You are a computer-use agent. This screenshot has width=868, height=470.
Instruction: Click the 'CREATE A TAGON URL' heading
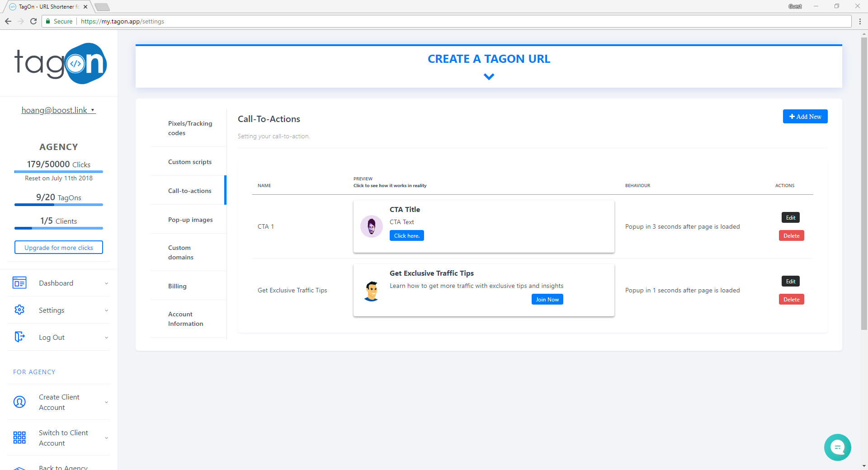pyautogui.click(x=489, y=59)
